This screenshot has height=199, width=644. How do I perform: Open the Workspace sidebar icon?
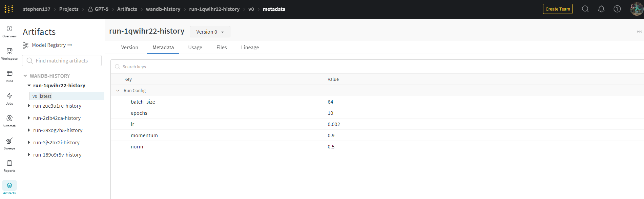(x=9, y=54)
